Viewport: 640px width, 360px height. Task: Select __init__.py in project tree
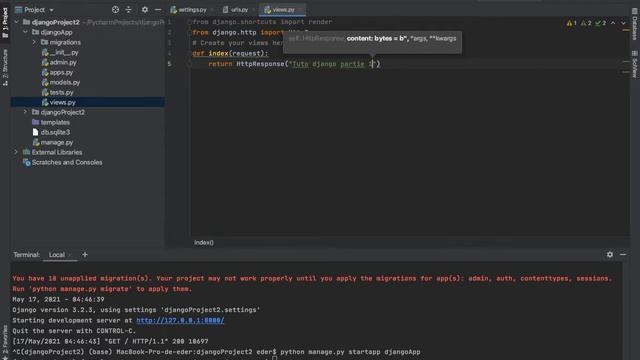point(64,52)
